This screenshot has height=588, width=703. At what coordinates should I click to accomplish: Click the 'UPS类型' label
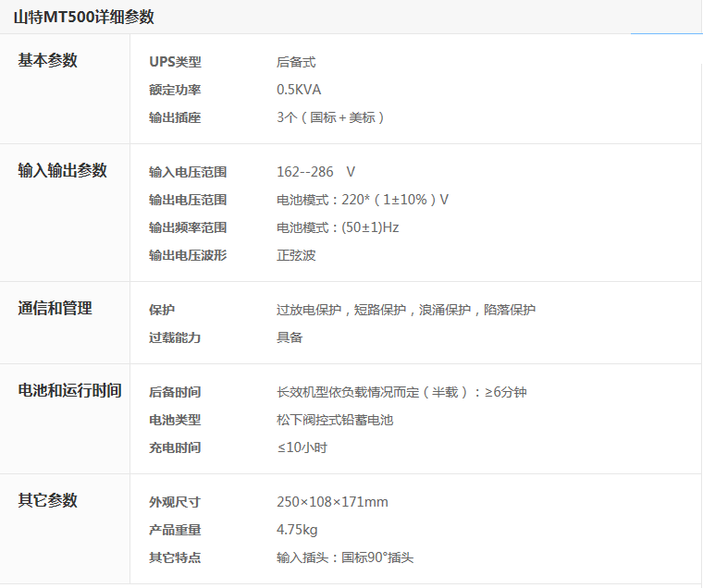[175, 62]
